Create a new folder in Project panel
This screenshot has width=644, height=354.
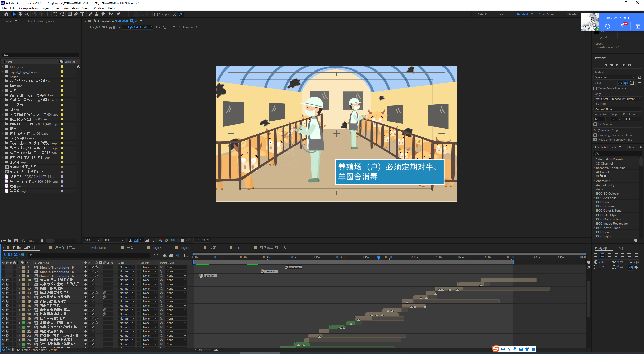click(x=10, y=241)
